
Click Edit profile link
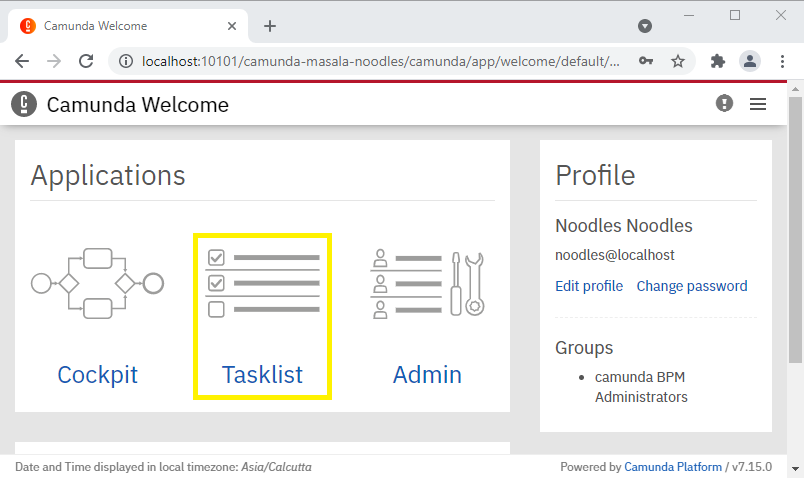pyautogui.click(x=589, y=286)
